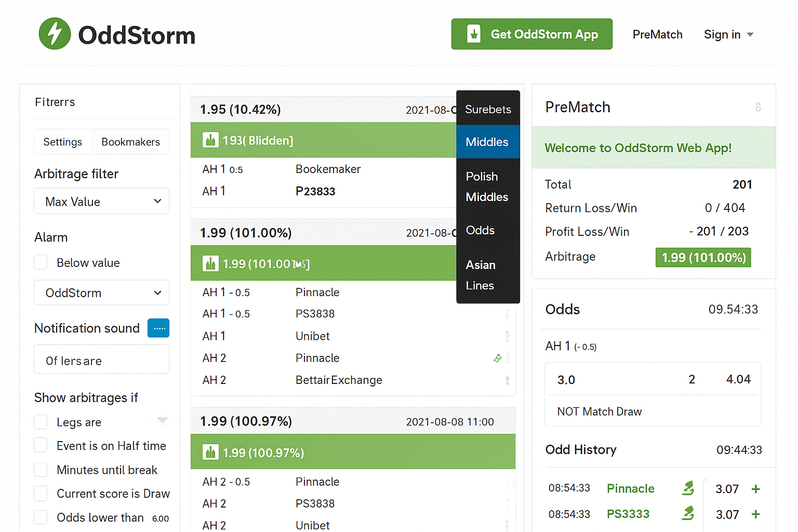Click the green 1.99 (101.00%) Arbitrage badge
798x532 pixels.
click(x=703, y=258)
